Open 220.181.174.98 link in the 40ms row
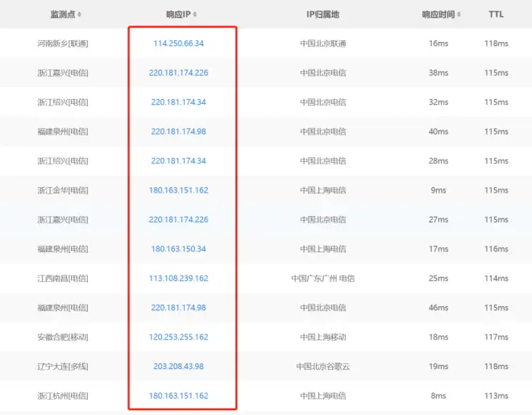 coord(178,131)
